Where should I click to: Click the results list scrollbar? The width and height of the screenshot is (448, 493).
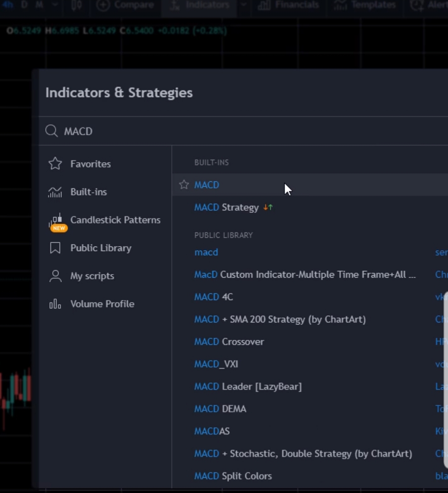tap(446, 379)
